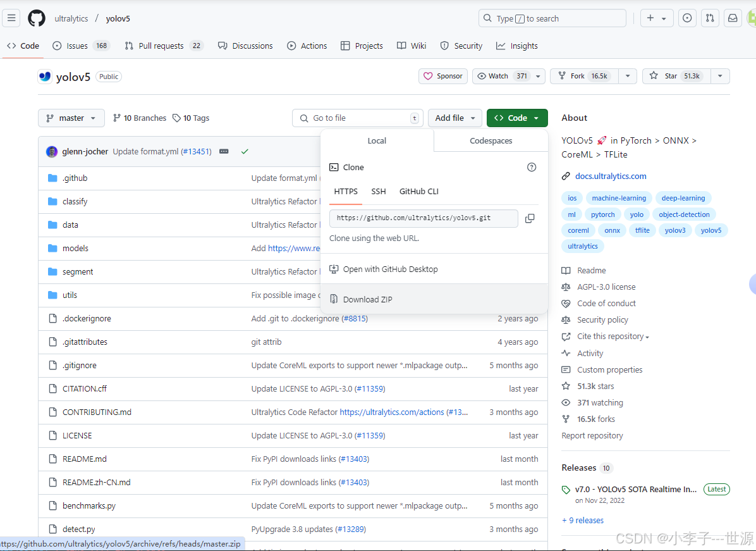Click the green commit status checkmark
The image size is (756, 551).
coord(245,151)
